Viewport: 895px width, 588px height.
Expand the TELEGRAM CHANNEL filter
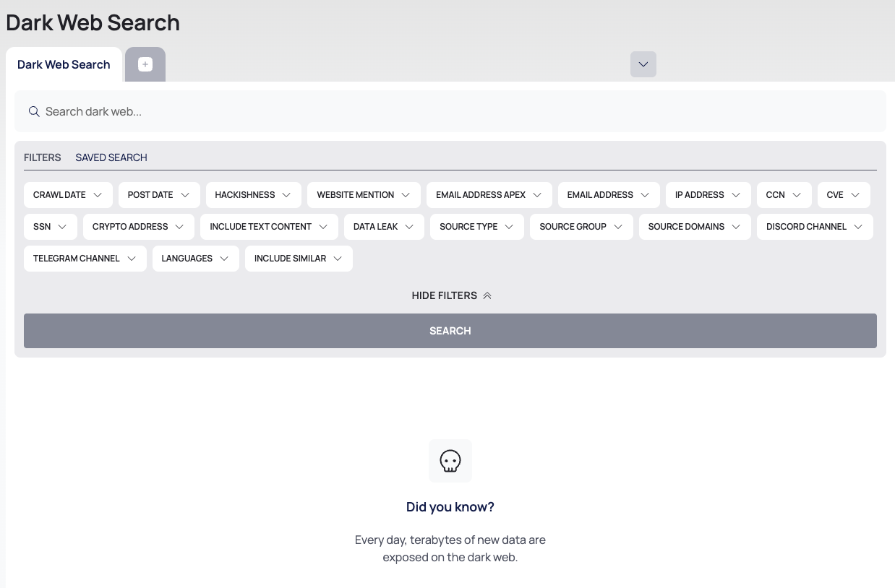(x=85, y=259)
